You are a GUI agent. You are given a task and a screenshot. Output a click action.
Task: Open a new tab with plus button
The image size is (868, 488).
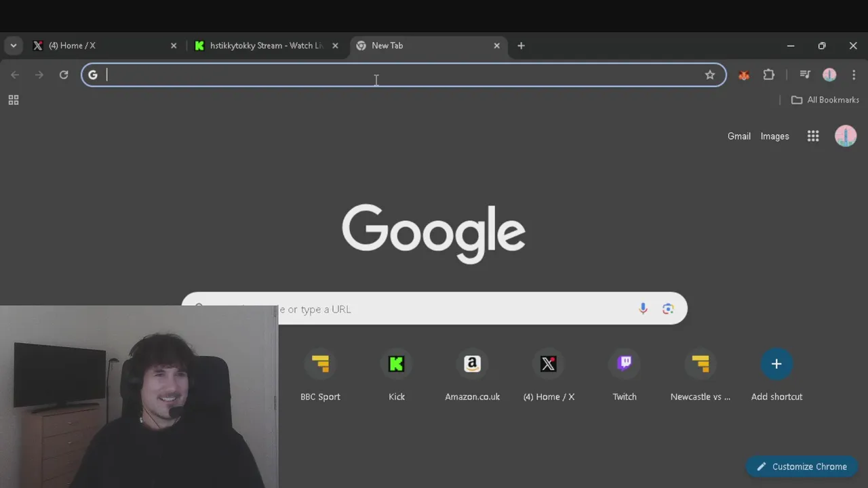click(521, 46)
